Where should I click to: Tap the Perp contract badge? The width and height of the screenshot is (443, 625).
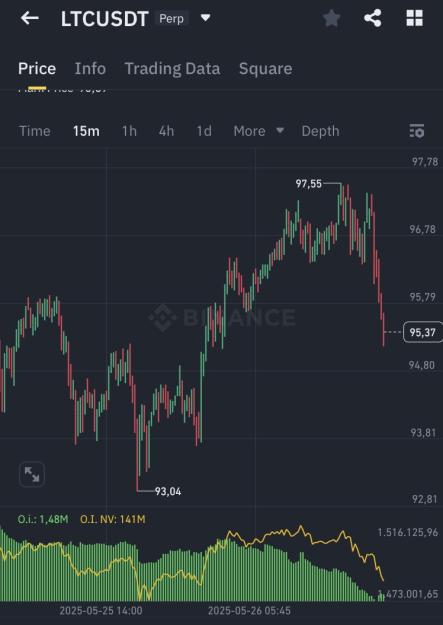tap(171, 18)
